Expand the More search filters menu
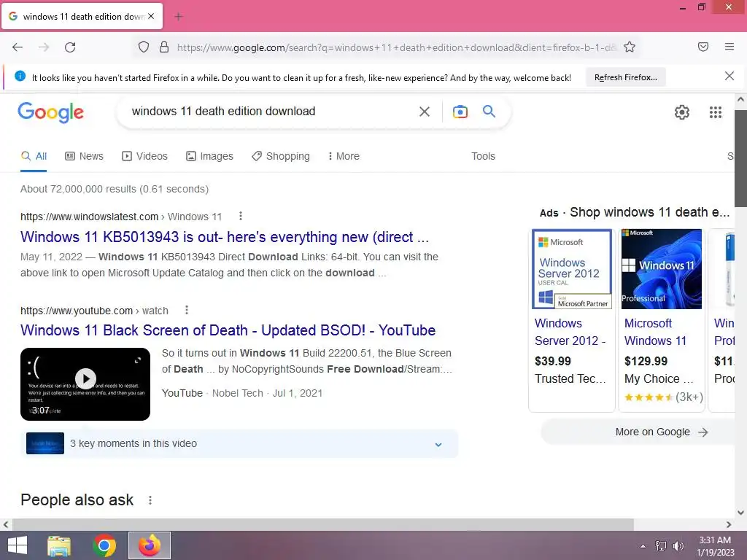The height and width of the screenshot is (560, 747). (344, 156)
